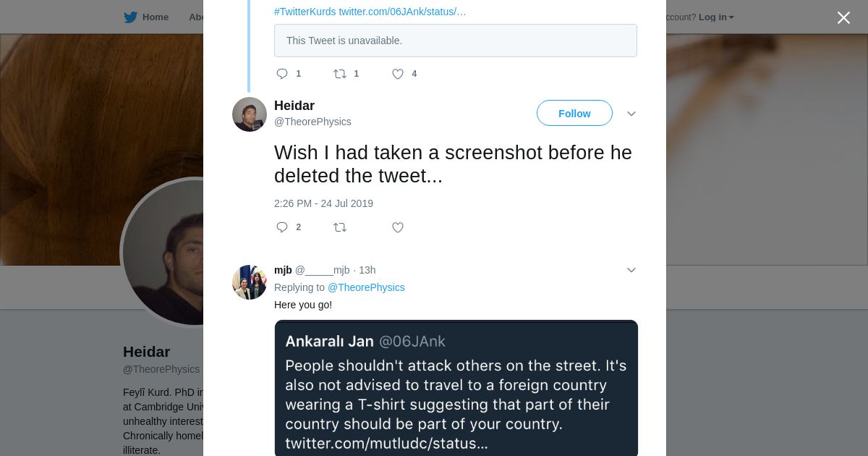Go to the Home menu item

click(155, 17)
